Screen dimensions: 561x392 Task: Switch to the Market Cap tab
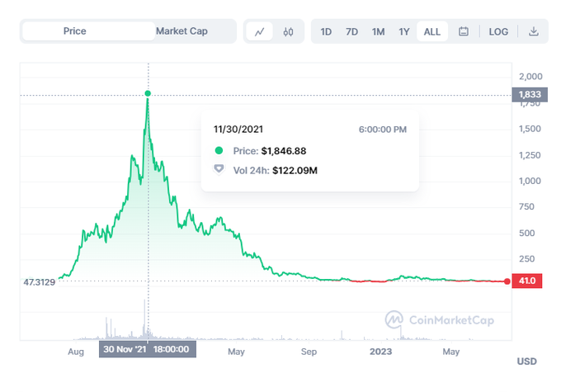(181, 31)
